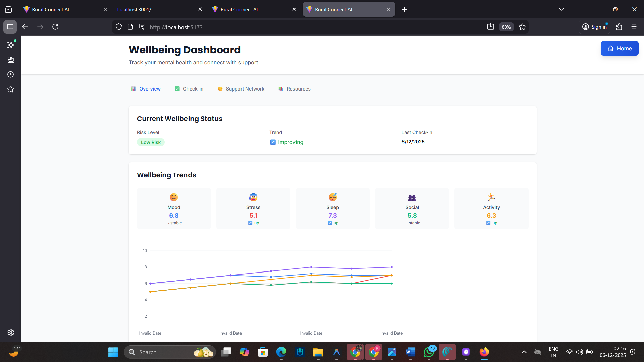Click the Activity runner icon

[x=491, y=197]
